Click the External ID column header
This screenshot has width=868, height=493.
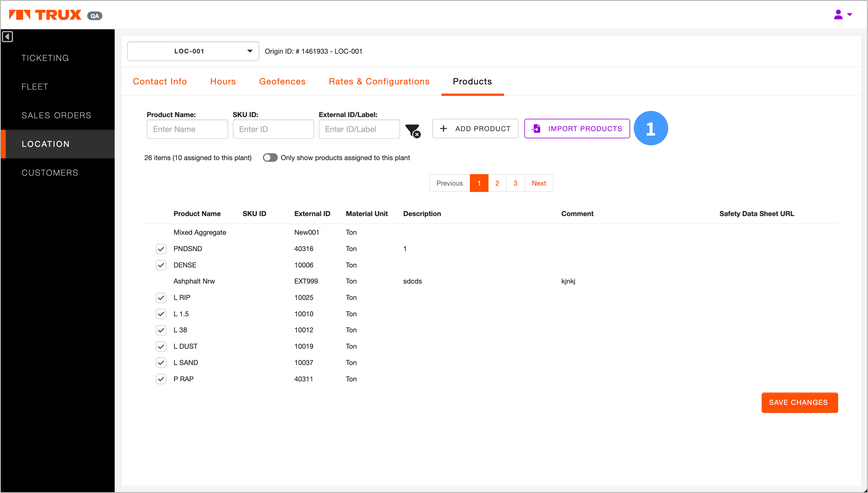[x=312, y=214]
